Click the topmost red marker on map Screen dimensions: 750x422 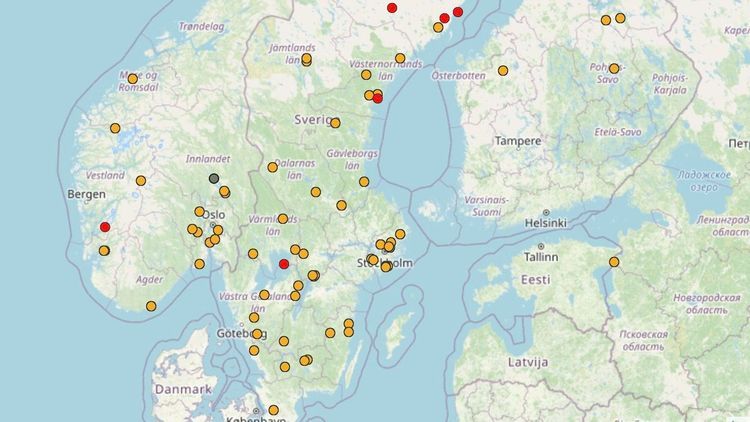tap(392, 8)
